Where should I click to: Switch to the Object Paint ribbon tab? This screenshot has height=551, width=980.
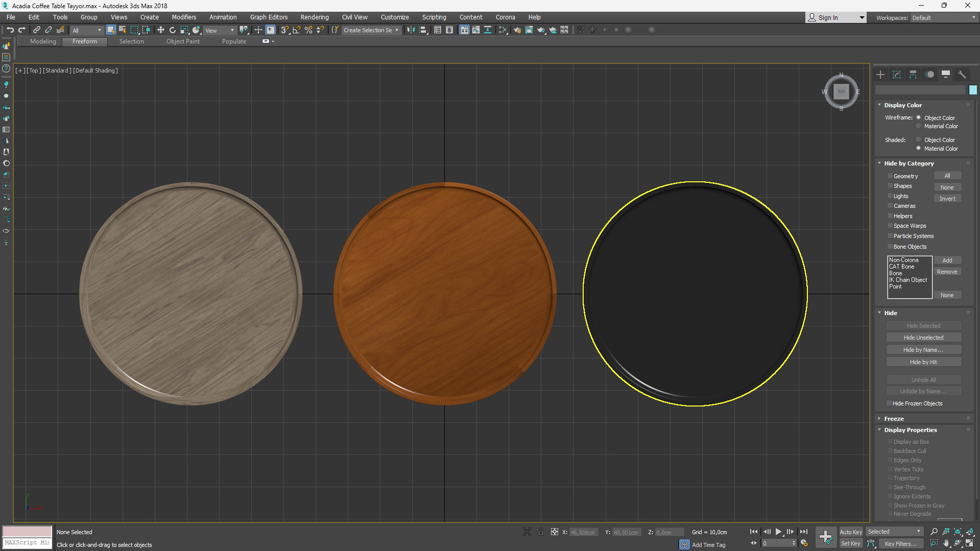[x=183, y=41]
